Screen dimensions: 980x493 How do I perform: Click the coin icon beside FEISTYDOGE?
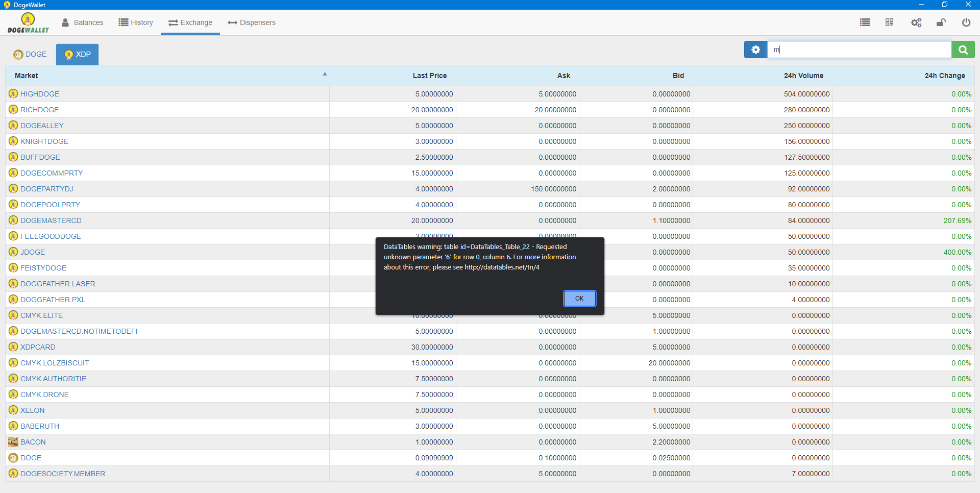13,268
